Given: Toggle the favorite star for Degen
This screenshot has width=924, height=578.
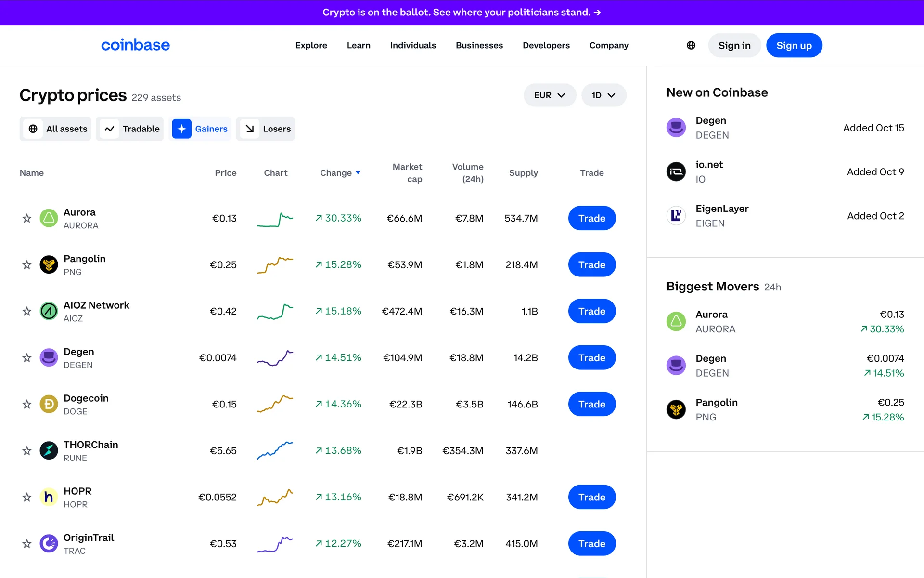Looking at the screenshot, I should (x=27, y=358).
